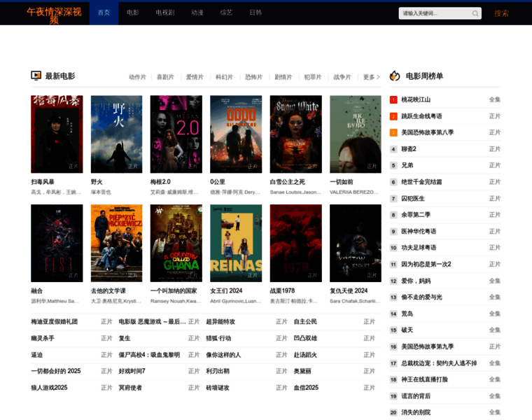Open the 一切如前 movie poster
This screenshot has height=420, width=532.
click(x=356, y=134)
